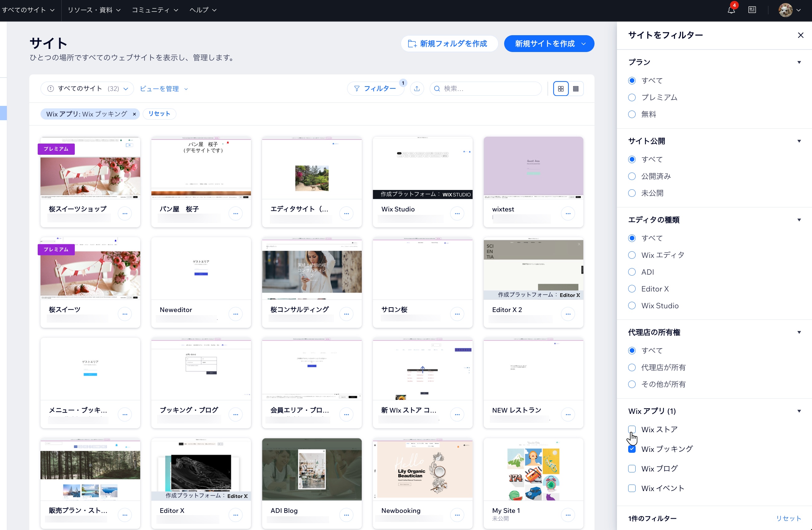Open more actions for NEW レストラン
812x530 pixels.
(x=568, y=414)
